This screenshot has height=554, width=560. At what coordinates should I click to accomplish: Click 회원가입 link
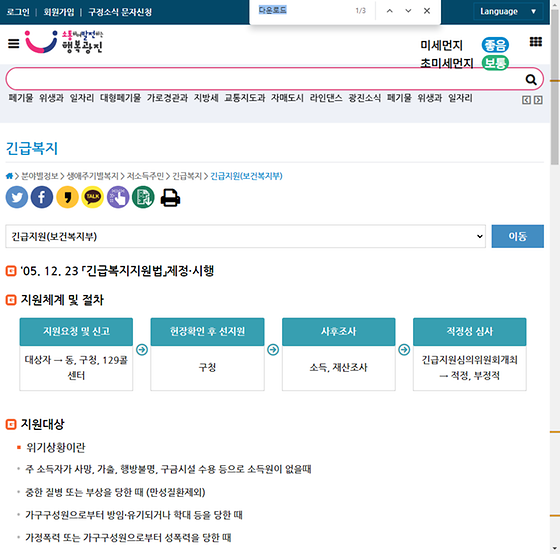pos(59,12)
